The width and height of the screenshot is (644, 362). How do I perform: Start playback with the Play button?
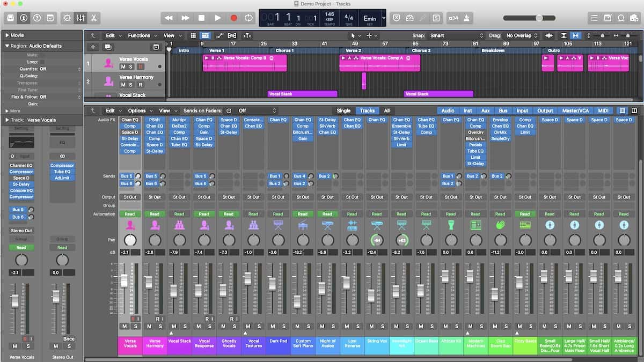point(217,18)
